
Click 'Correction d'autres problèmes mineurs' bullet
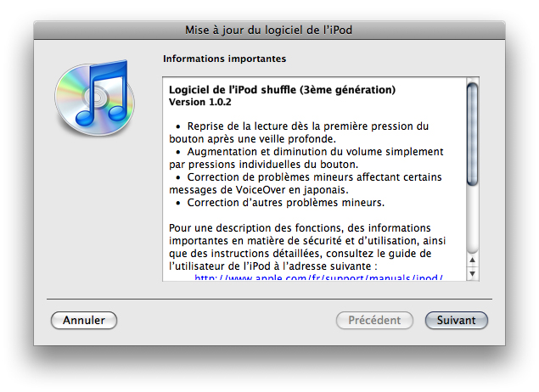286,202
